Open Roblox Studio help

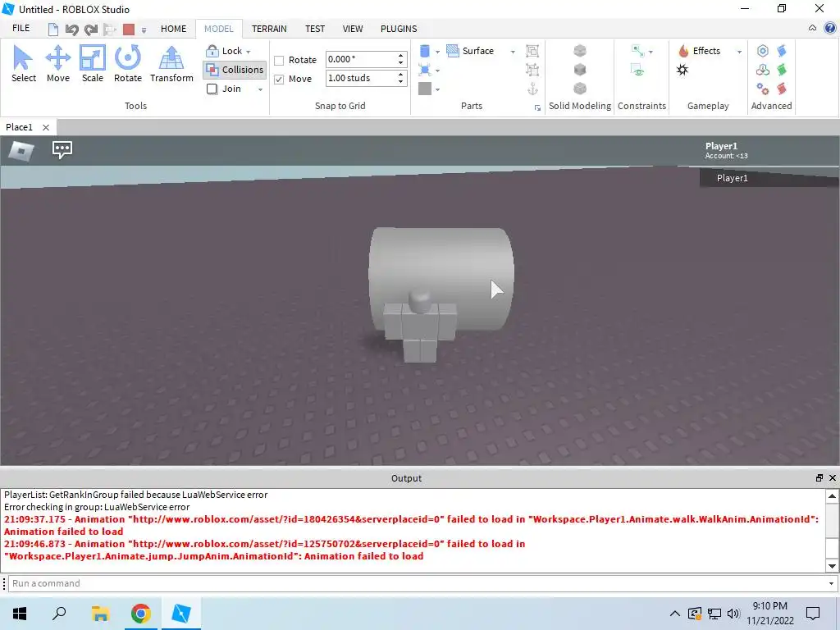830,29
